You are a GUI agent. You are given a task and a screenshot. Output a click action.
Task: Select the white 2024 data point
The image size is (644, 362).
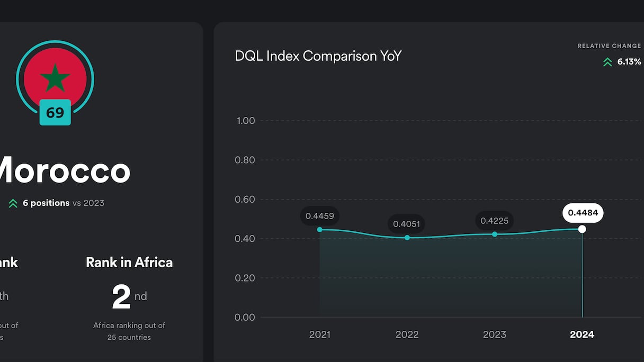[582, 229]
